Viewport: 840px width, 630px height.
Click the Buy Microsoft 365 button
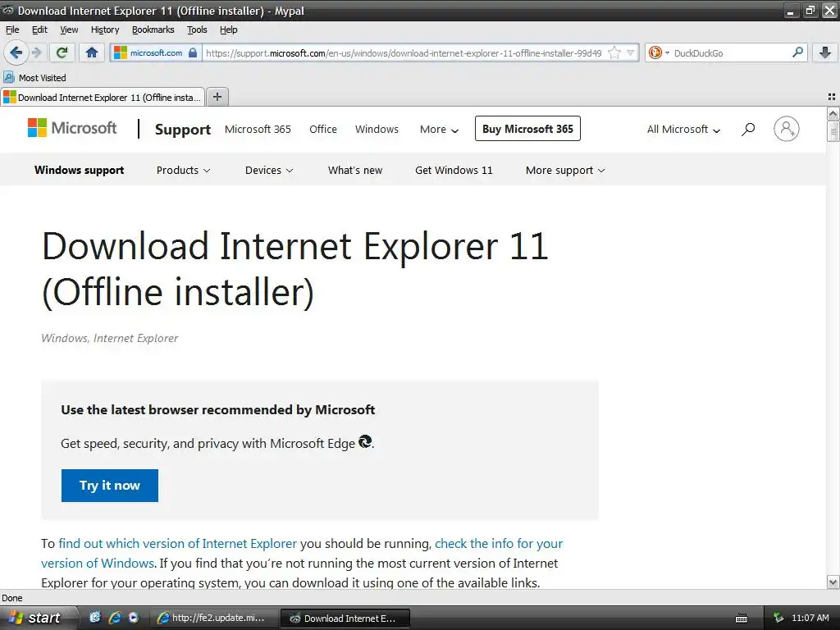(527, 129)
